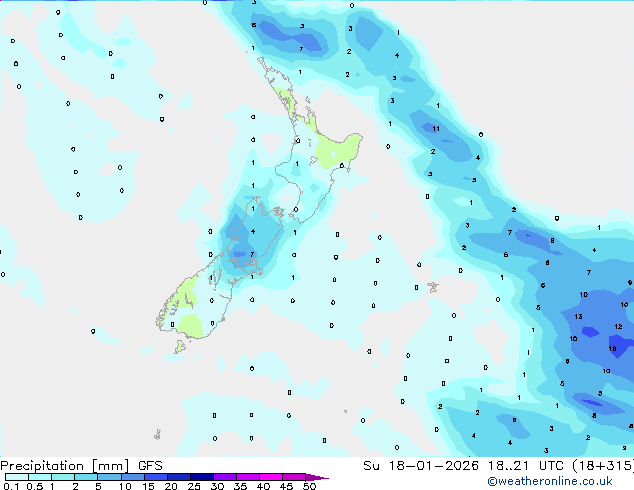Click the 2–5 mm legend swatch
This screenshot has height=490, width=634.
(86, 477)
